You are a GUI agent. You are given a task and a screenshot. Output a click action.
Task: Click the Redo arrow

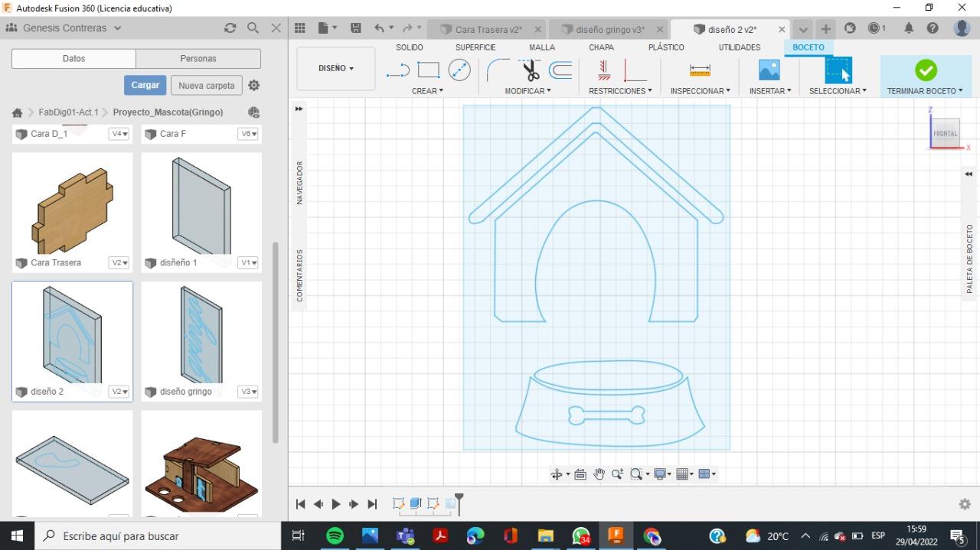pyautogui.click(x=407, y=28)
